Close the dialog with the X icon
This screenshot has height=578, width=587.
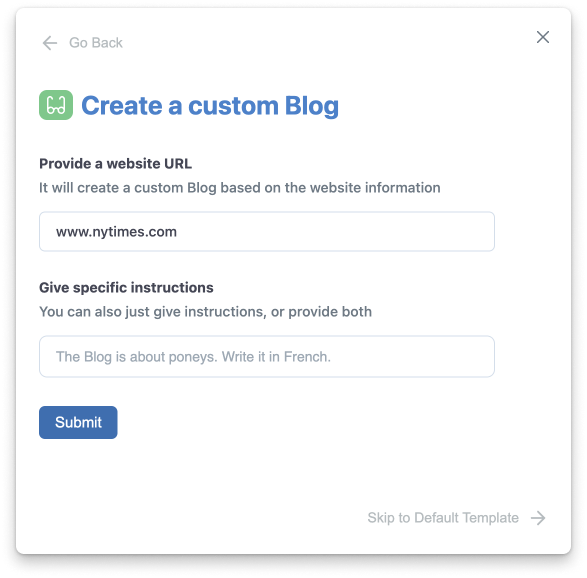point(542,37)
